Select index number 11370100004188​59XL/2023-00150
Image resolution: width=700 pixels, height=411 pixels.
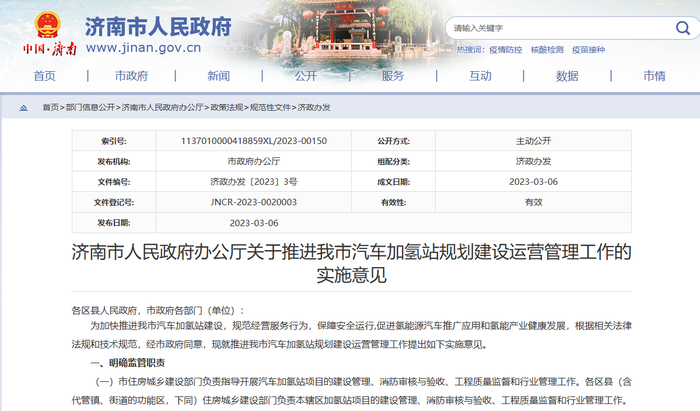254,141
